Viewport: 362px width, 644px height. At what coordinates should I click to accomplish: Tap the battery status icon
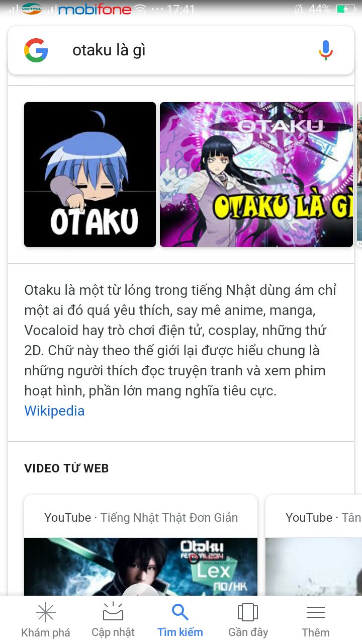pos(346,9)
